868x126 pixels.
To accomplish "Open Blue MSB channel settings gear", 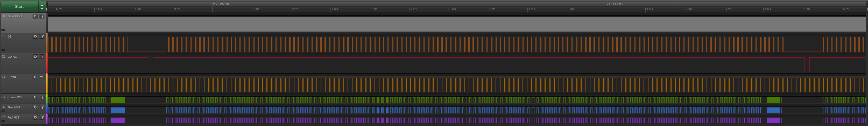I will pyautogui.click(x=35, y=107).
